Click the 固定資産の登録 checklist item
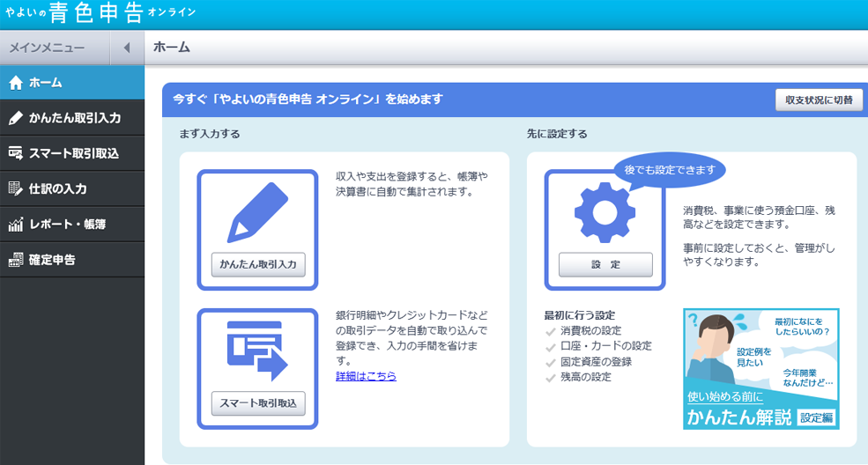This screenshot has height=465, width=868. pyautogui.click(x=597, y=362)
